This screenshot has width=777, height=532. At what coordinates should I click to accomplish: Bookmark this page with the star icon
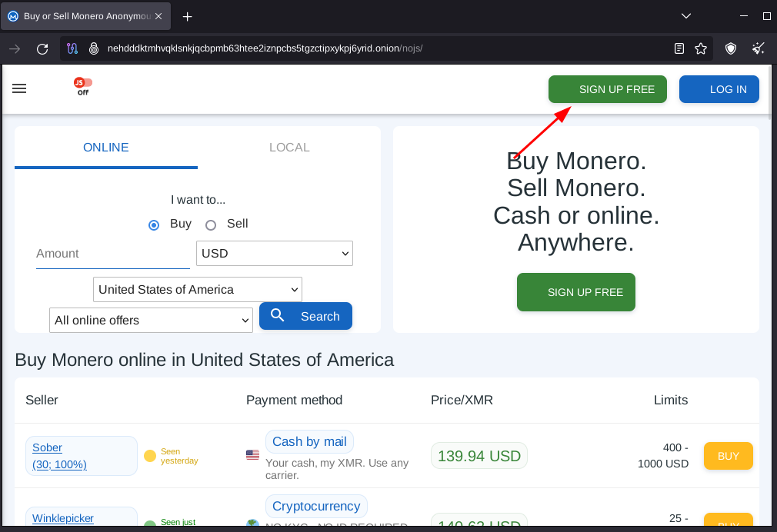coord(701,48)
